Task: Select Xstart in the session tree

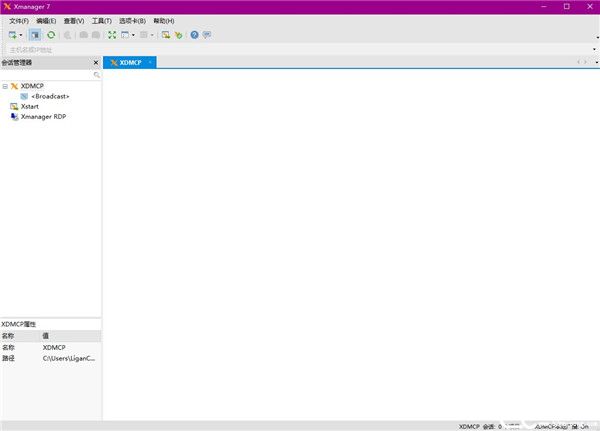Action: [29, 106]
